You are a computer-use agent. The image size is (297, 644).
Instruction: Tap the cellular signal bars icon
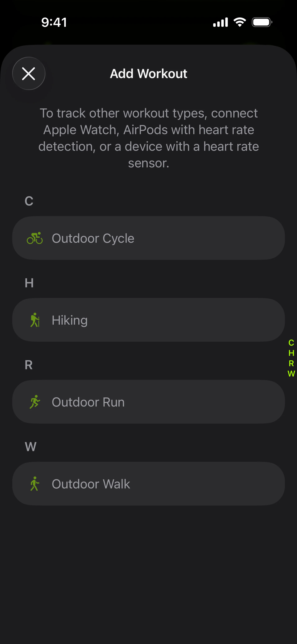coord(220,22)
